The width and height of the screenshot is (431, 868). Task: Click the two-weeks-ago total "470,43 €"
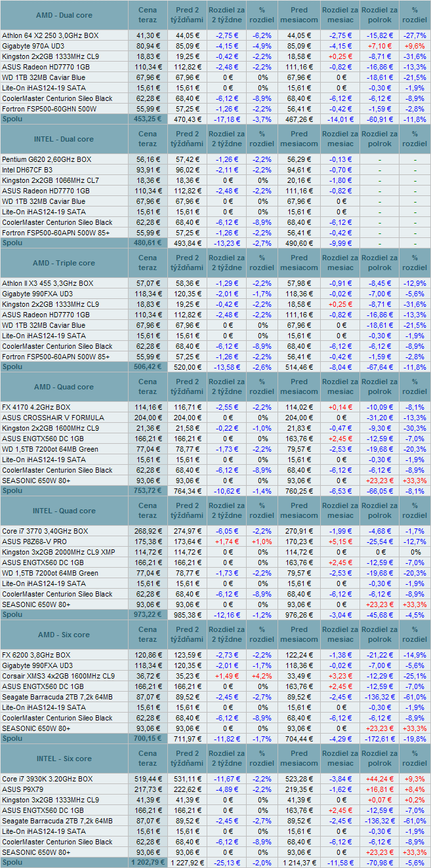click(x=188, y=119)
